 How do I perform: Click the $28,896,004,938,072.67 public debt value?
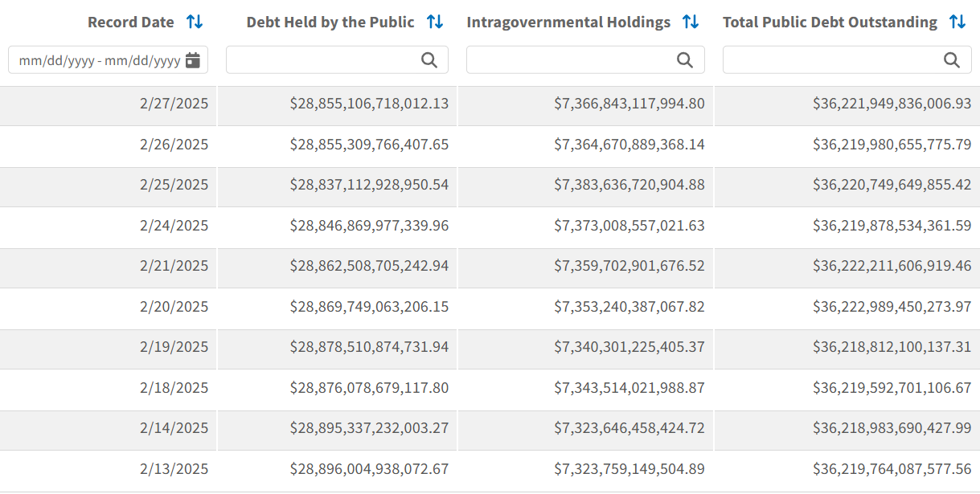(x=369, y=469)
